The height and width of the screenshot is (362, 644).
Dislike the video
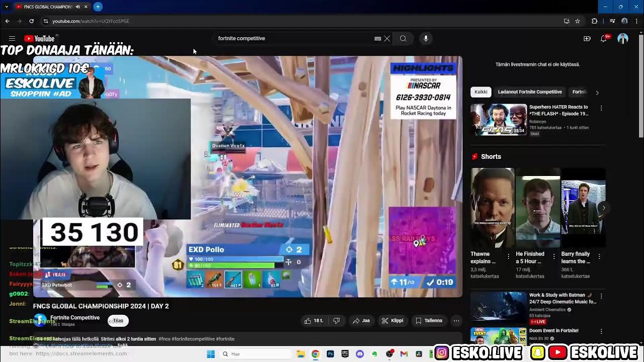coord(337,320)
